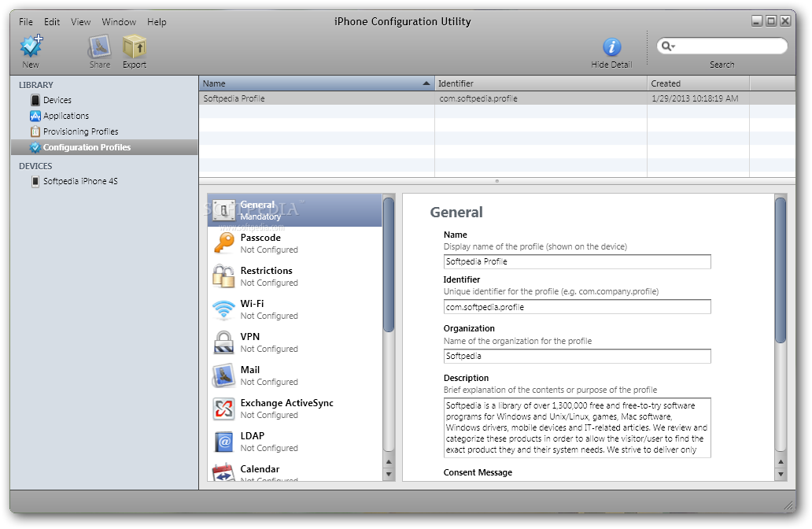Viewport: 812px width, 529px height.
Task: Select the VPN lock icon
Action: tap(223, 342)
